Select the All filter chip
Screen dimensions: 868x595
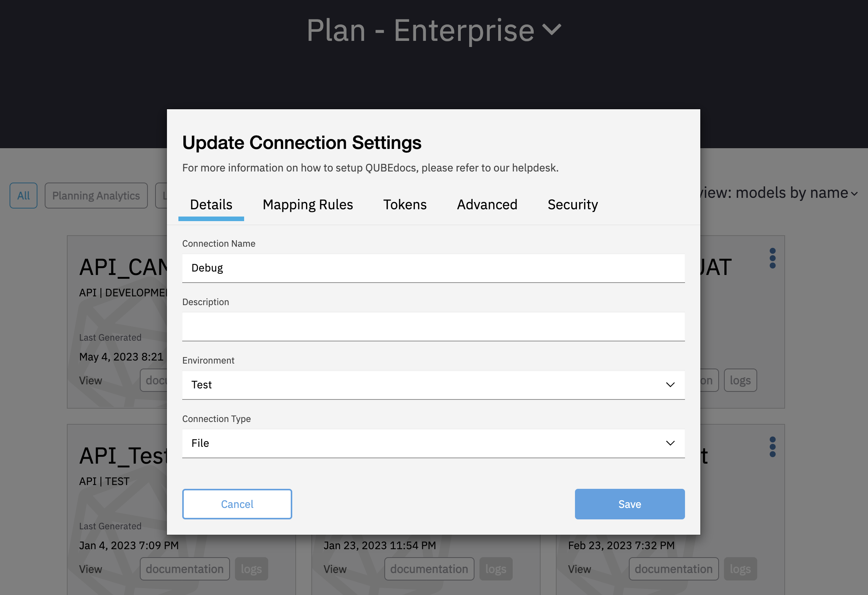pos(23,196)
